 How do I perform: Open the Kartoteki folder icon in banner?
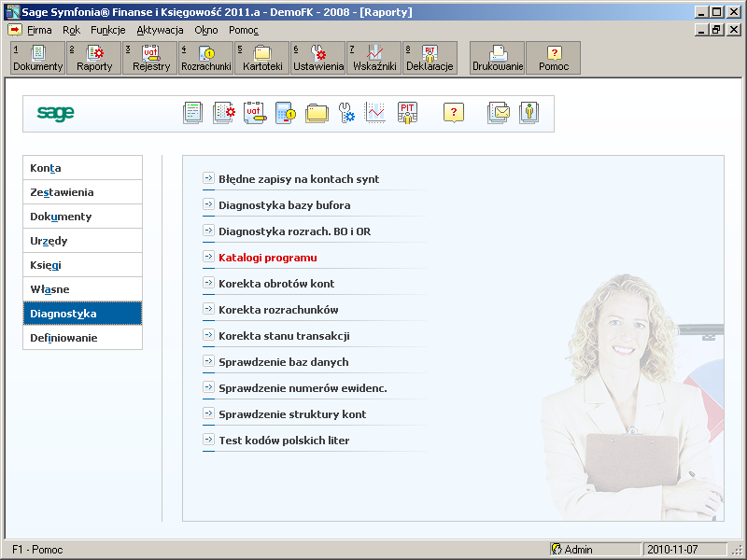tap(317, 113)
